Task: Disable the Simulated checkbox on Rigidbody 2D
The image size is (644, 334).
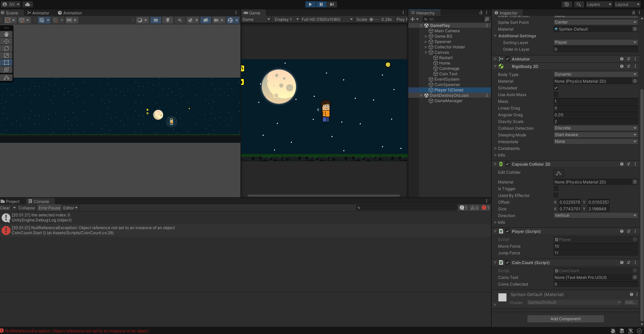Action: 556,88
